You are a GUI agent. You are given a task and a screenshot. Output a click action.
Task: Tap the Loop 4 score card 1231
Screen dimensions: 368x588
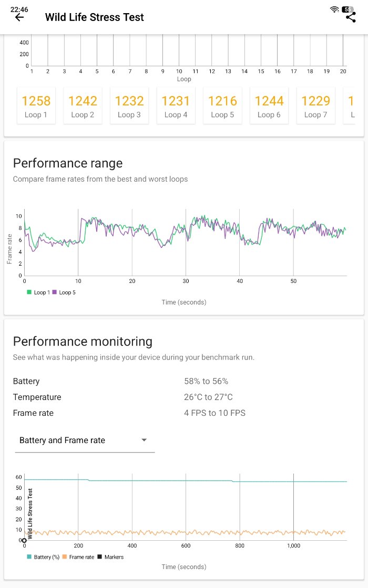click(x=176, y=106)
